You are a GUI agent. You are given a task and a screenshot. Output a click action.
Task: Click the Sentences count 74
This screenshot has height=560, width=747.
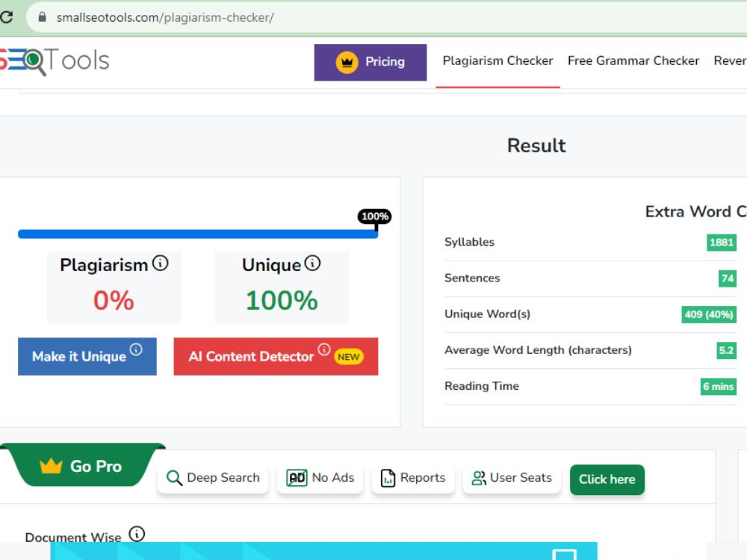[727, 278]
